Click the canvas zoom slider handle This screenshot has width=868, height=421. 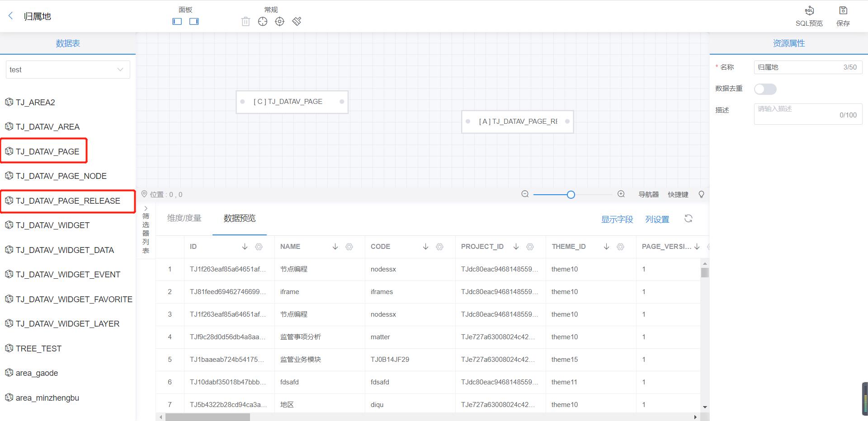tap(571, 195)
